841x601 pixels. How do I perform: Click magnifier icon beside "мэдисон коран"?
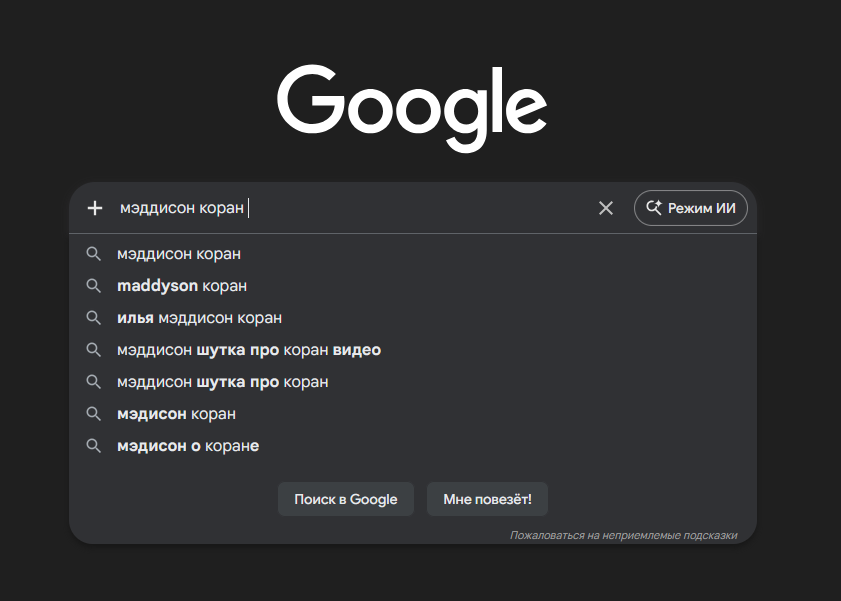93,414
